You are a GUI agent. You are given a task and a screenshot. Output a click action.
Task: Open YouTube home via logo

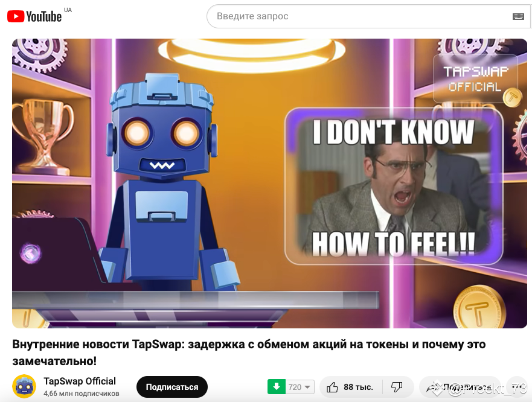point(34,16)
